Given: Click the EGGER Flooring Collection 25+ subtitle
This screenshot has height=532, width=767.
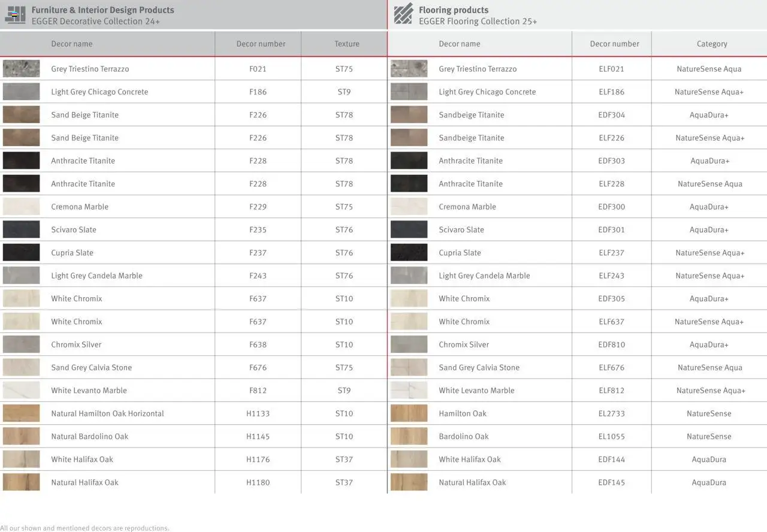Looking at the screenshot, I should point(478,22).
